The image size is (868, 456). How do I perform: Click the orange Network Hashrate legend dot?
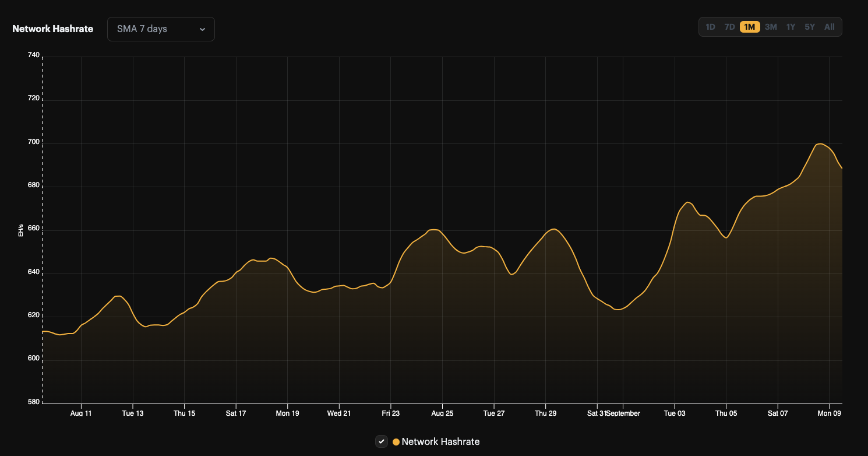pyautogui.click(x=396, y=442)
